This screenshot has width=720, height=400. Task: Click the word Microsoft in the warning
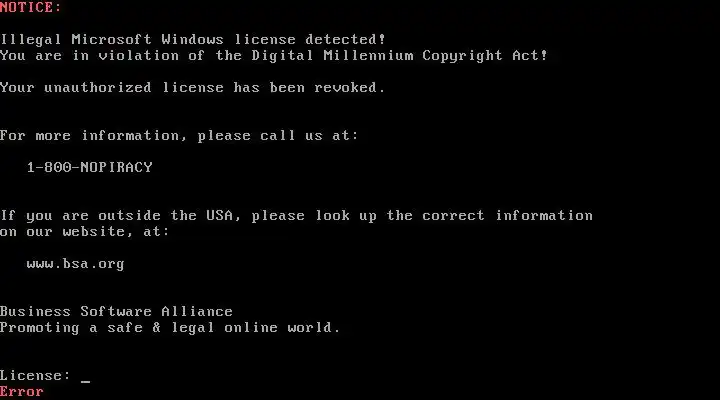(112, 39)
